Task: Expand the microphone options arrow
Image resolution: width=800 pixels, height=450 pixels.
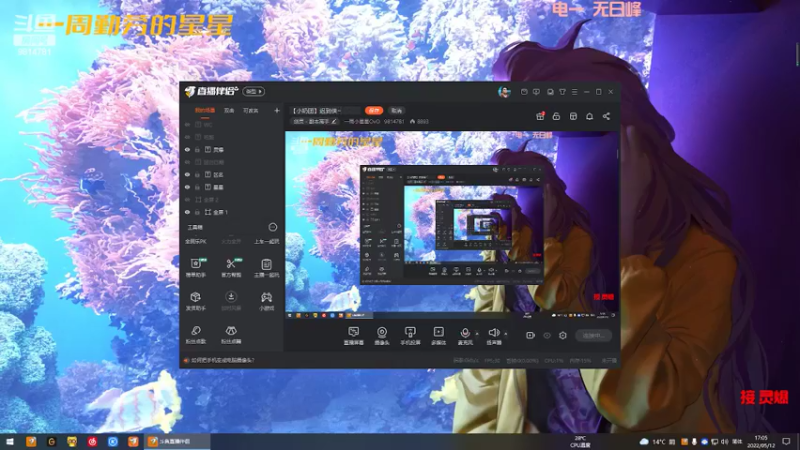Action: (477, 334)
